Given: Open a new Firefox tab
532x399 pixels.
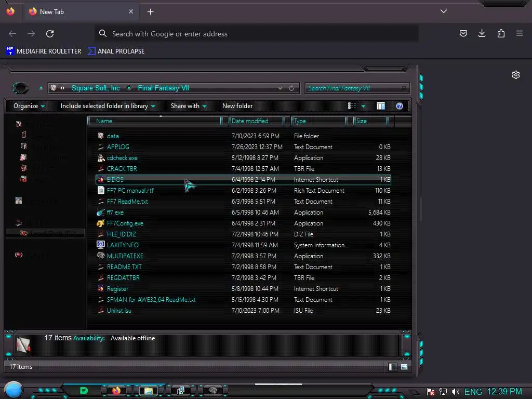Looking at the screenshot, I should [150, 12].
